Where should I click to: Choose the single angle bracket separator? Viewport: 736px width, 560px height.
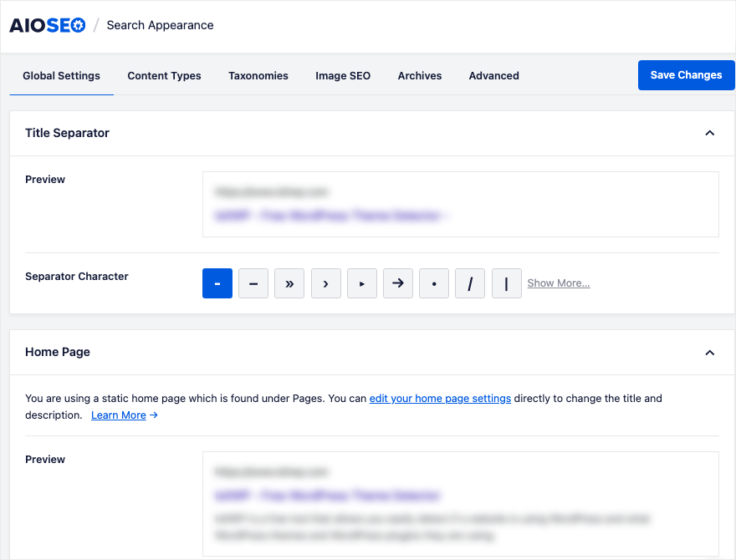(x=325, y=283)
